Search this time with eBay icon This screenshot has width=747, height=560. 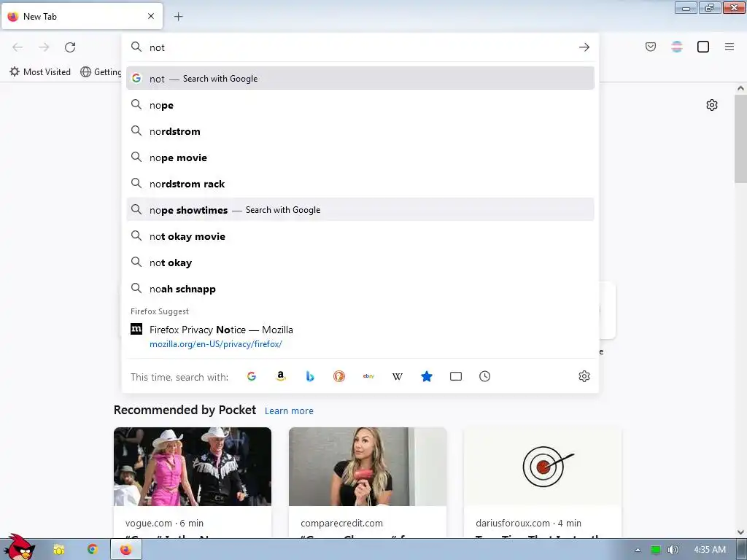point(368,377)
